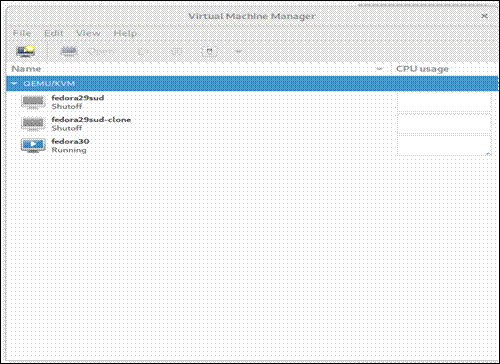Click the Create new virtual machine icon
Screen dimensions: 500x364
pos(26,51)
